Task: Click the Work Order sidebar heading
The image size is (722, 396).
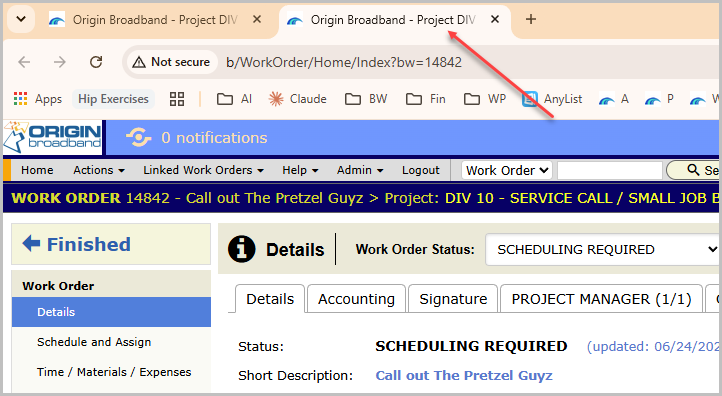Action: 58,286
